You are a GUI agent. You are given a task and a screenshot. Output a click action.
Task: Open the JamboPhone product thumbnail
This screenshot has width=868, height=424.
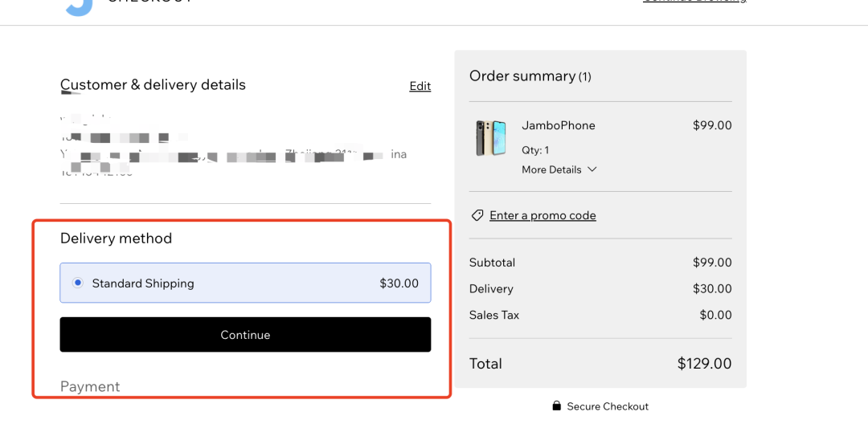[490, 137]
